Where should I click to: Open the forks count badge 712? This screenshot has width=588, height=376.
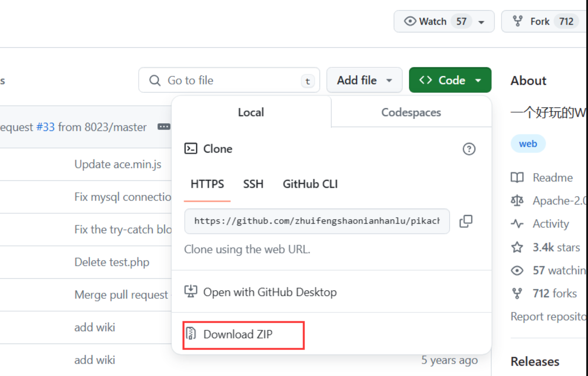[566, 21]
